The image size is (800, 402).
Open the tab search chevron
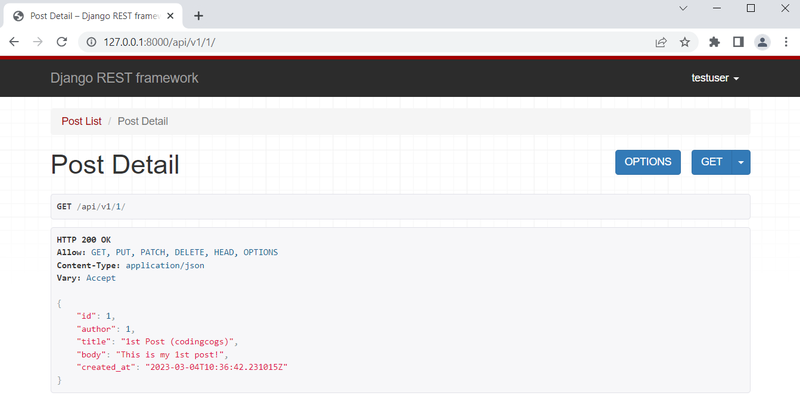pyautogui.click(x=683, y=8)
